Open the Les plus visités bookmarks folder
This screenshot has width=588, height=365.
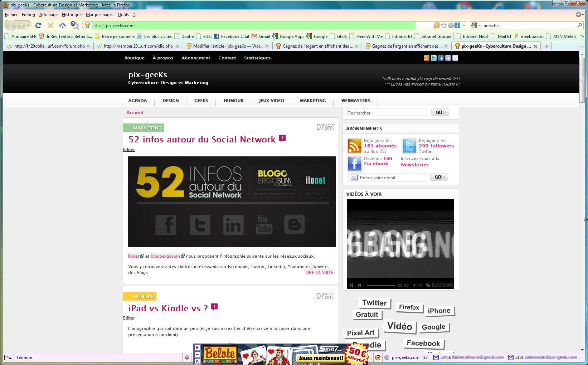coord(154,36)
